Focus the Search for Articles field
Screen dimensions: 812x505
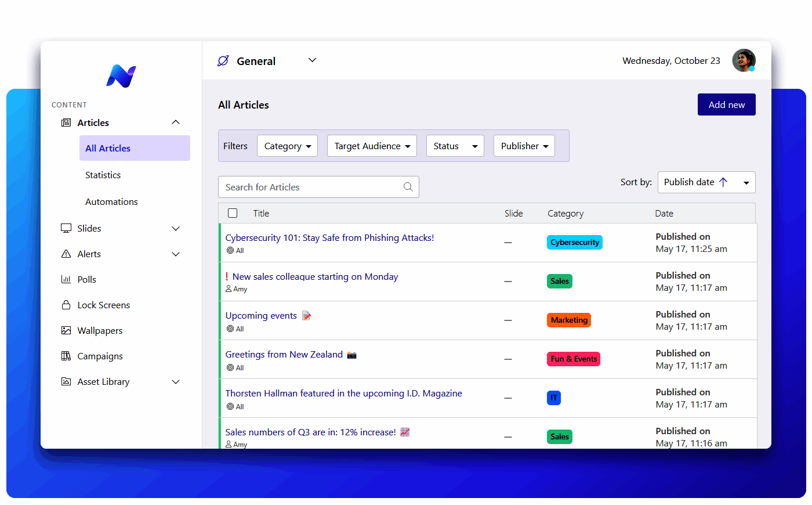pyautogui.click(x=310, y=187)
